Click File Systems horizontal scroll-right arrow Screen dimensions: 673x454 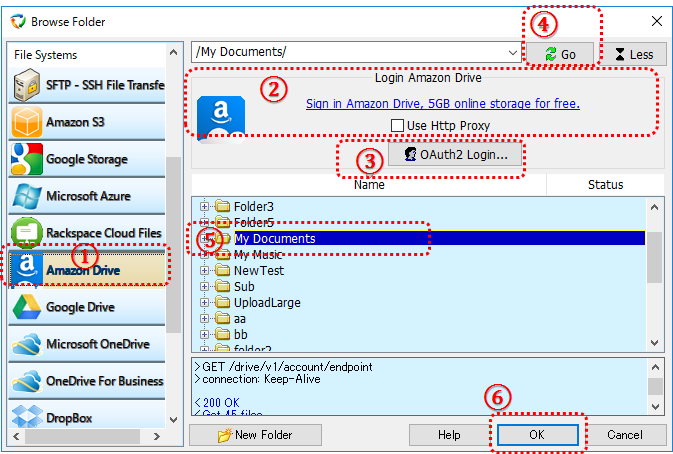pos(157,436)
